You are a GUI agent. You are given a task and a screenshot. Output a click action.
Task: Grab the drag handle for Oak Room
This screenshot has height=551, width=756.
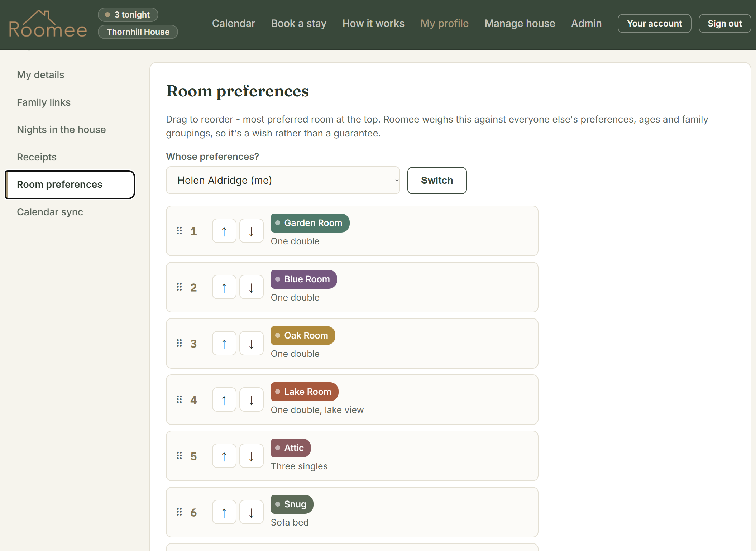tap(179, 343)
